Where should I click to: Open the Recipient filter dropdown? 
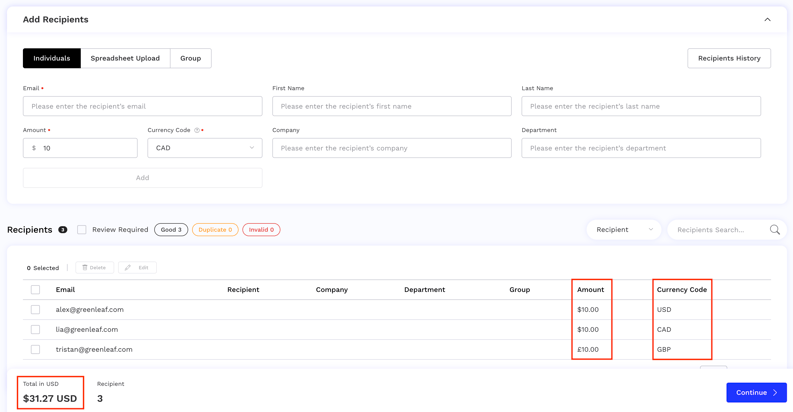623,230
